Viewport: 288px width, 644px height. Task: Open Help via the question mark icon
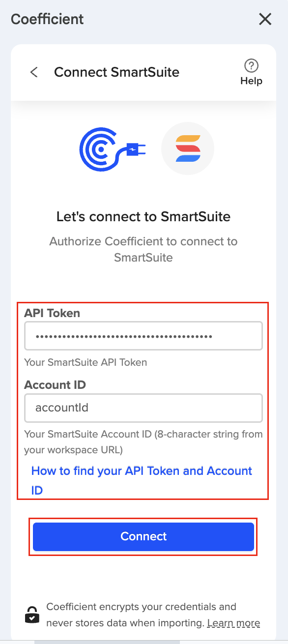(251, 65)
